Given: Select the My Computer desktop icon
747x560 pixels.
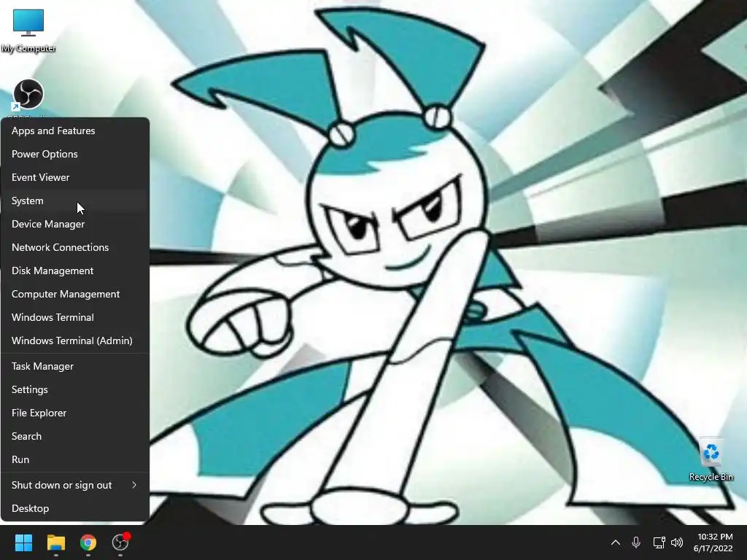Looking at the screenshot, I should 28,31.
